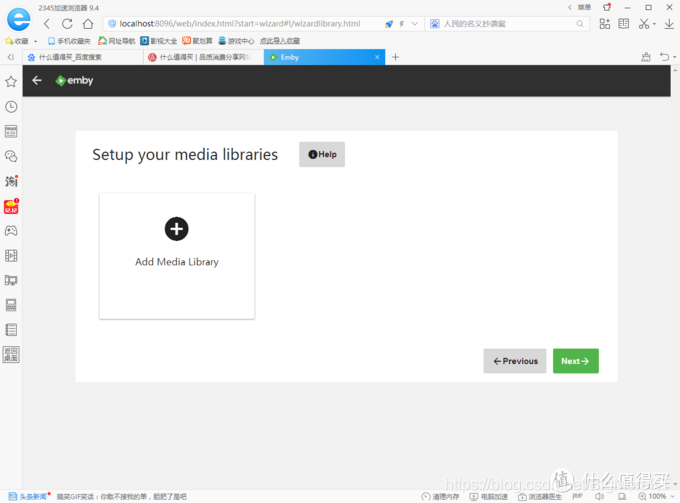Click the page scrollbar up arrow

pyautogui.click(x=675, y=69)
